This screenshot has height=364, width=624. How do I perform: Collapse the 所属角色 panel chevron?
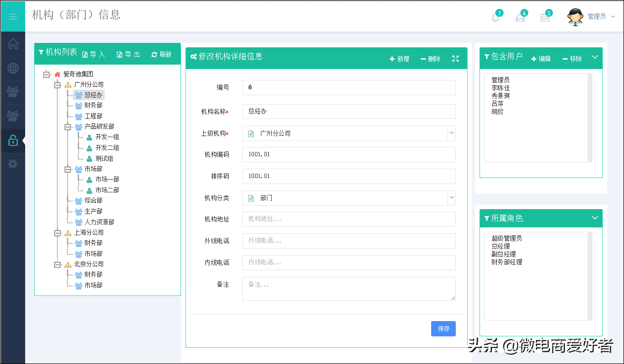pyautogui.click(x=595, y=218)
